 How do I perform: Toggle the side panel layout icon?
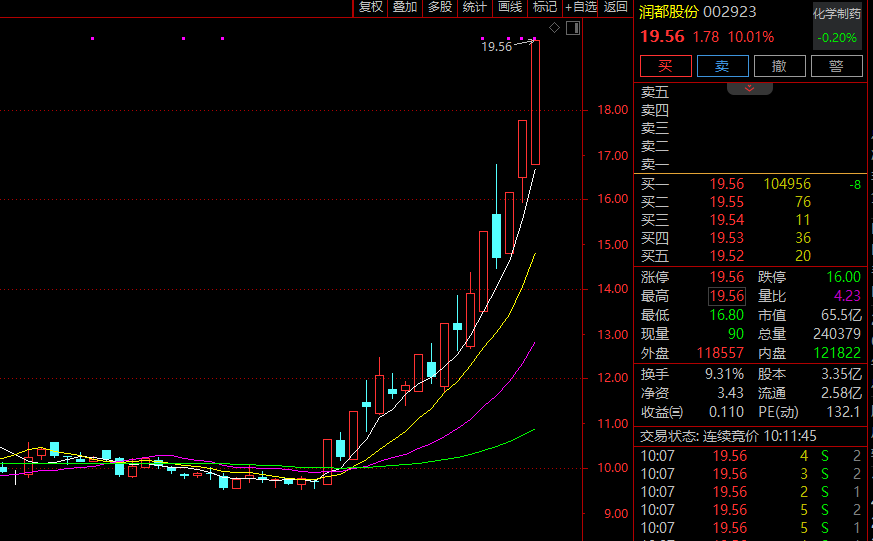pyautogui.click(x=573, y=28)
